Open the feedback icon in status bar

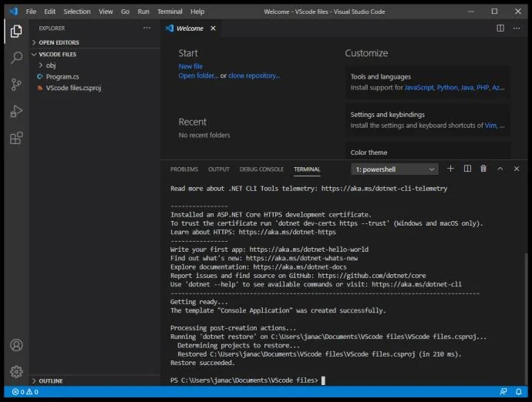tap(503, 392)
